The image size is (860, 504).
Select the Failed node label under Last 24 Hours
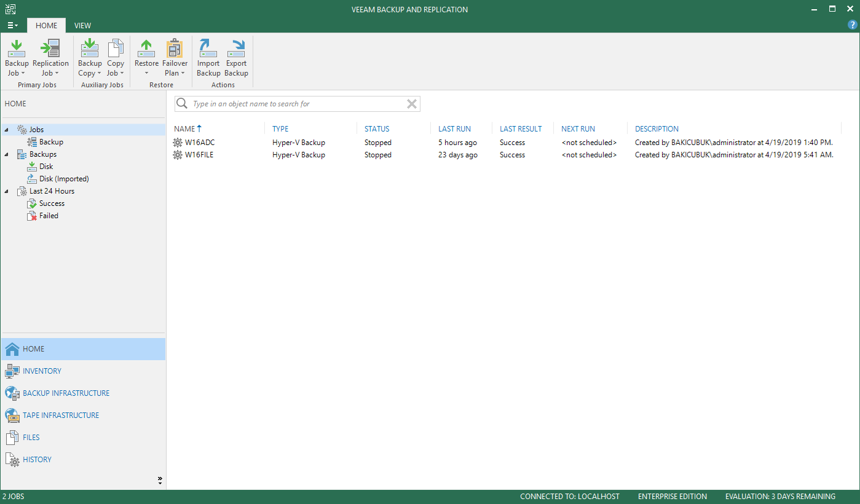[x=49, y=216]
